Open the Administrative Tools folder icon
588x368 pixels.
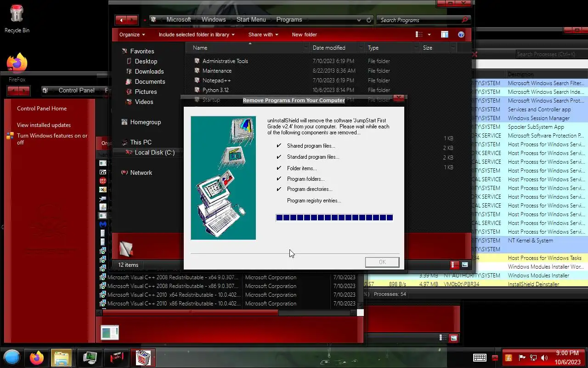point(197,61)
